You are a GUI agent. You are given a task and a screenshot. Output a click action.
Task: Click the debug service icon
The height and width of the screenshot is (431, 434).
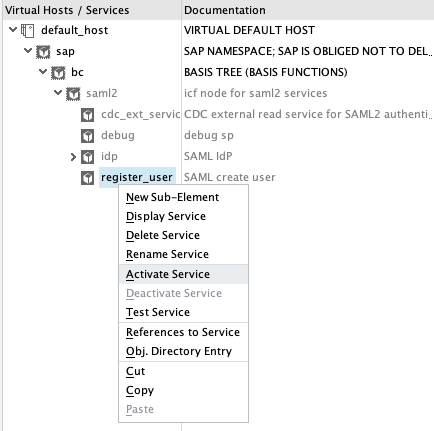88,136
